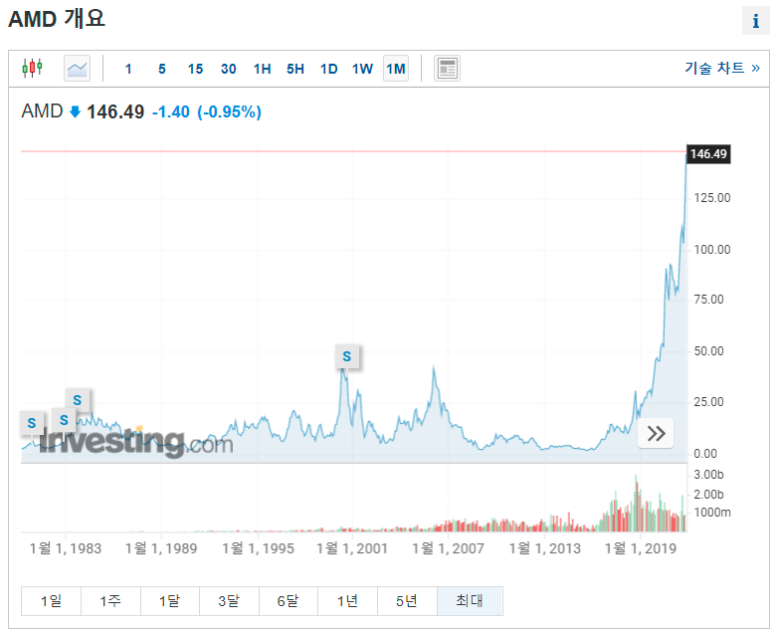
Task: Set interval to 15 minutes
Action: tap(195, 69)
